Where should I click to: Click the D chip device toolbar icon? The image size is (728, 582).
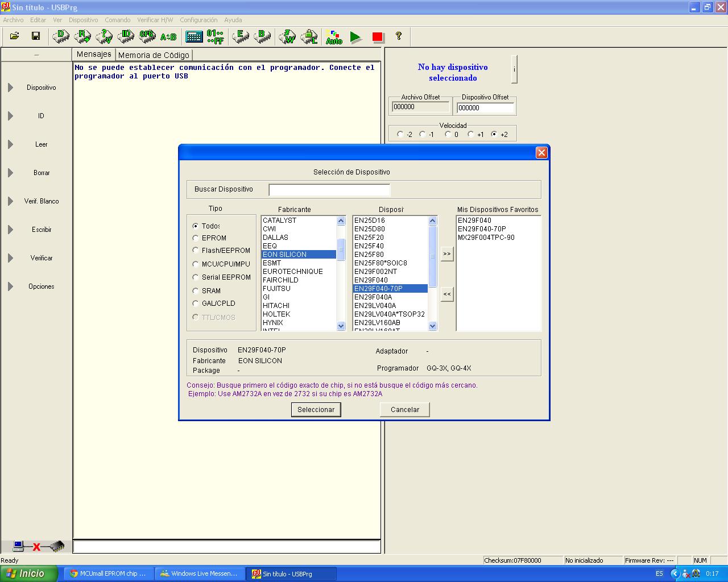point(61,36)
